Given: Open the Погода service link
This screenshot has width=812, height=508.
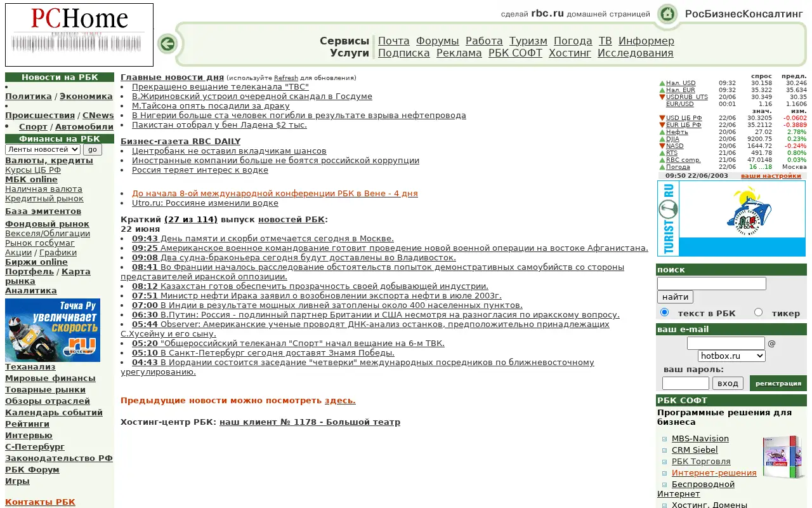Looking at the screenshot, I should click(573, 41).
